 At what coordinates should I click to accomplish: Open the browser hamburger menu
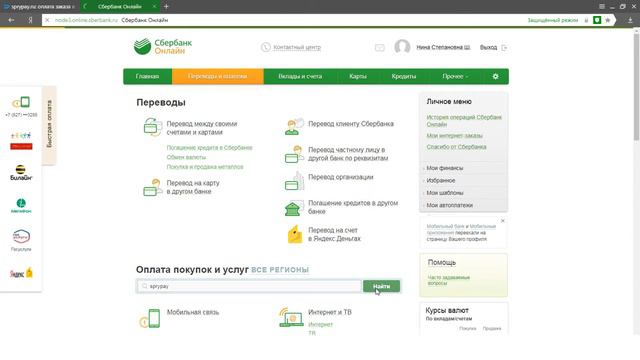click(x=602, y=7)
